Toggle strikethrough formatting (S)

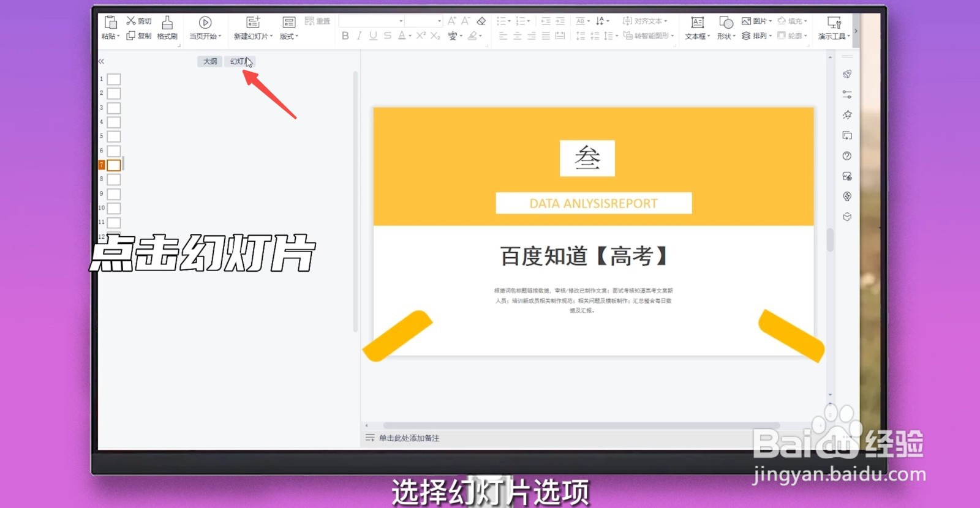(x=388, y=36)
